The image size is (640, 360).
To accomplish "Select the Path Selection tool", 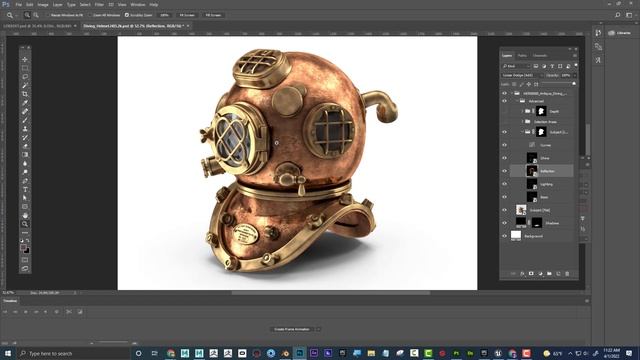I will 25,198.
